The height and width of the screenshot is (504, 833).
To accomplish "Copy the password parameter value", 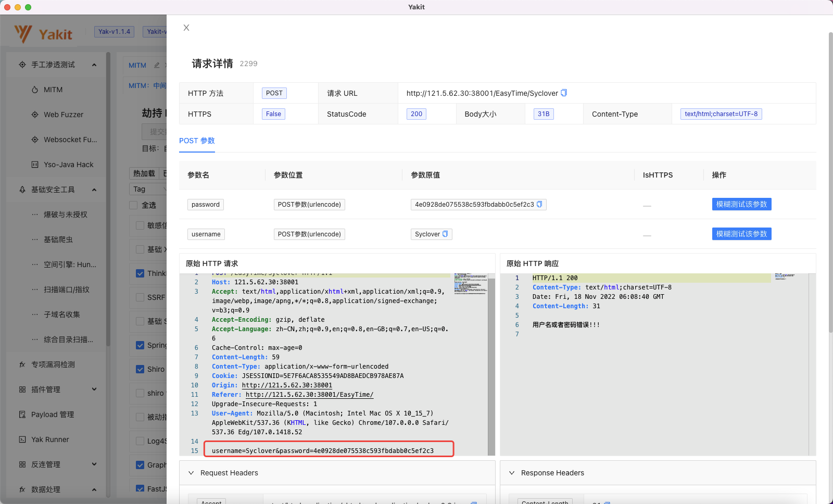I will pos(539,204).
